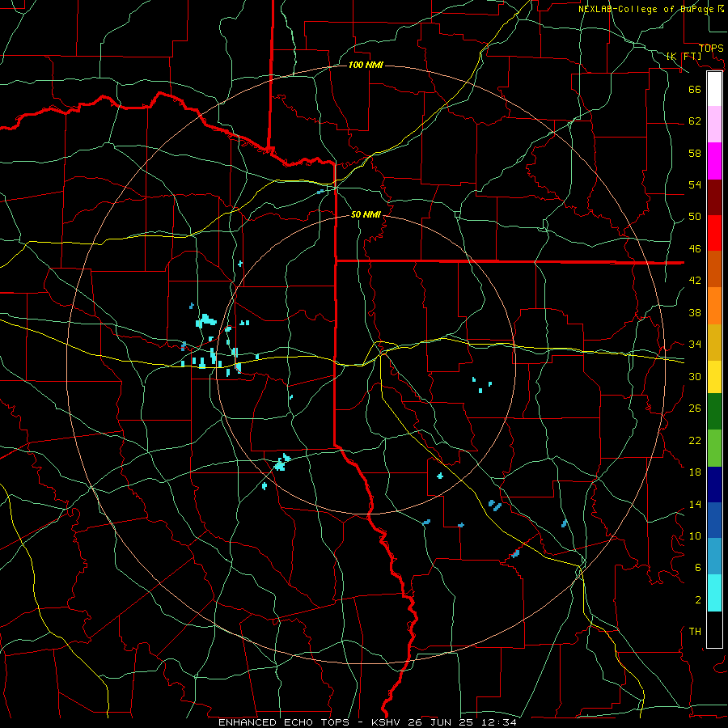Screen dimensions: 728x728
Task: Click the K FT units label
Action: [684, 56]
